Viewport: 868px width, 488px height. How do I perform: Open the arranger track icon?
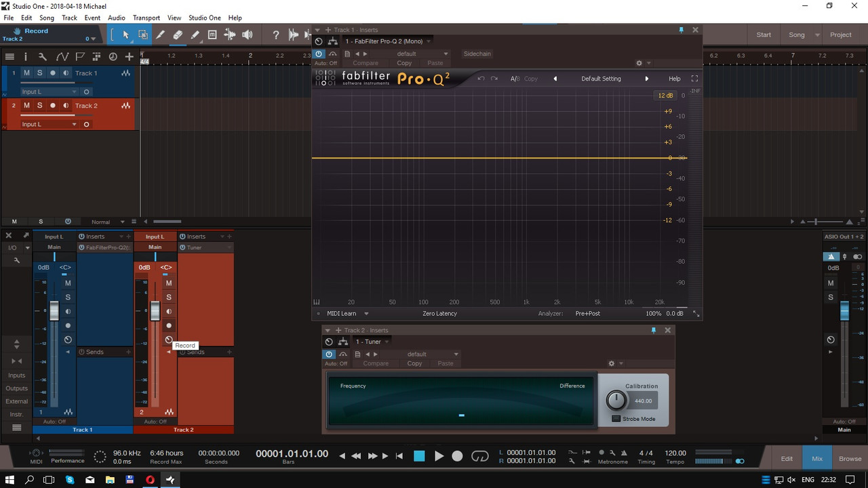96,57
